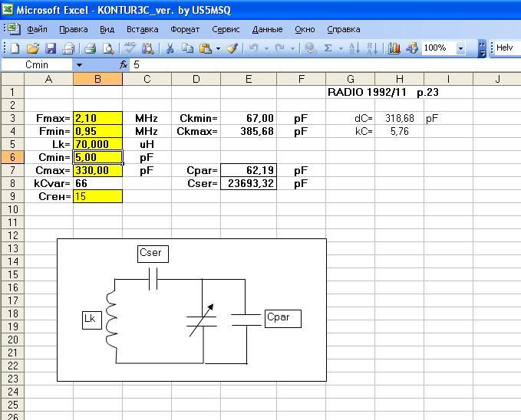This screenshot has width=521, height=420.
Task: Expand the Name Box dropdown arrow
Action: coord(79,65)
